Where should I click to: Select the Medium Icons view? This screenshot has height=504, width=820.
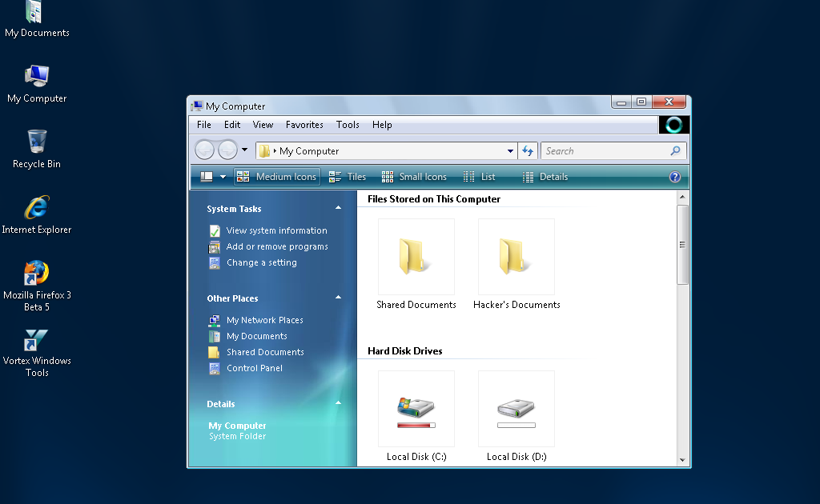[276, 176]
